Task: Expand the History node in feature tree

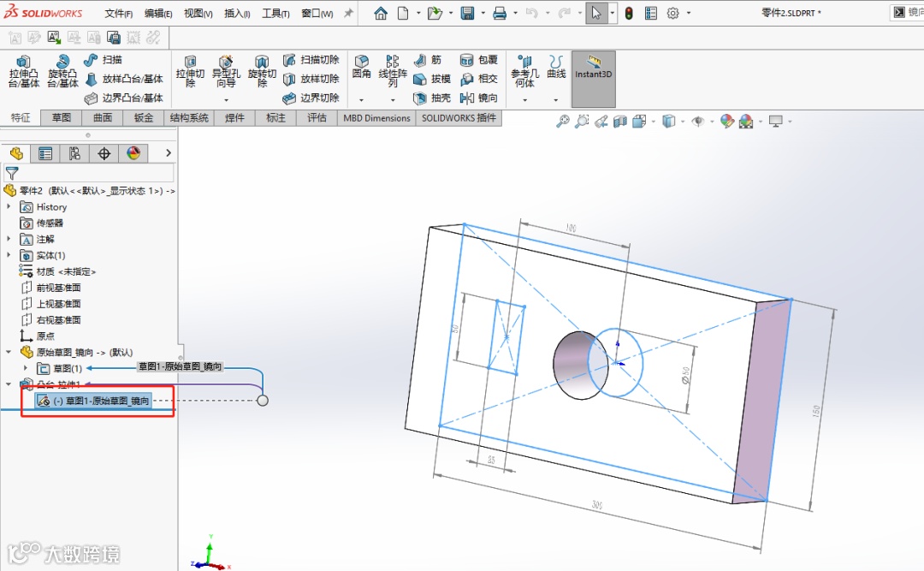Action: tap(9, 207)
